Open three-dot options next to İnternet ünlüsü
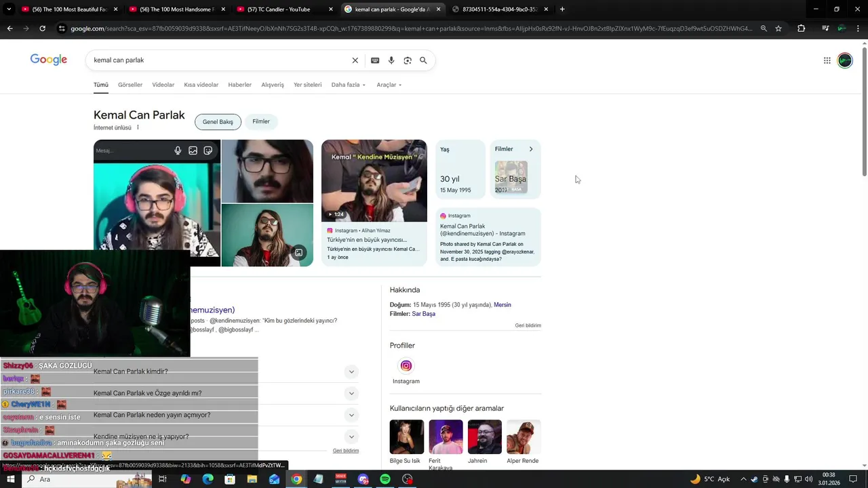The image size is (868, 488). tap(138, 127)
